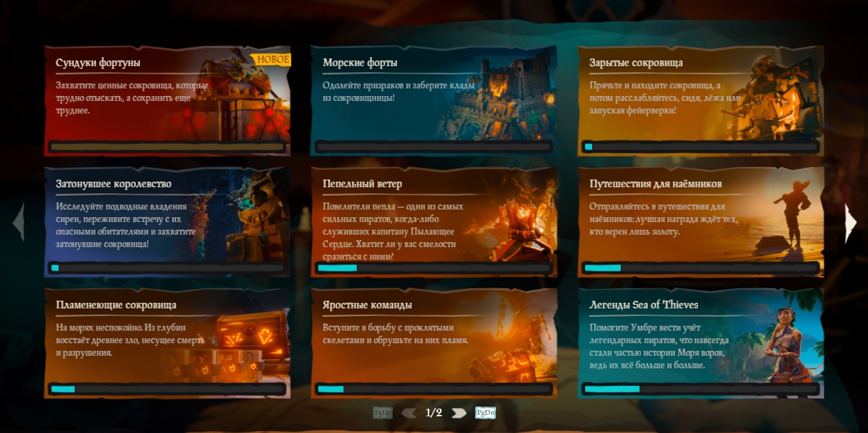Click the progress bar of Путешествия для наёмников
The width and height of the screenshot is (868, 433).
coord(701,267)
